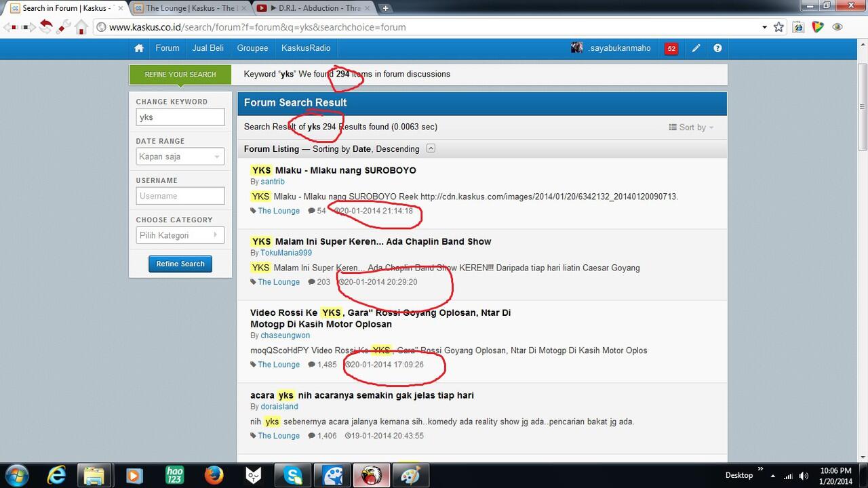Viewport: 868px width, 488px height.
Task: Open thread acara yks nih acaranya semakin
Action: 362,395
